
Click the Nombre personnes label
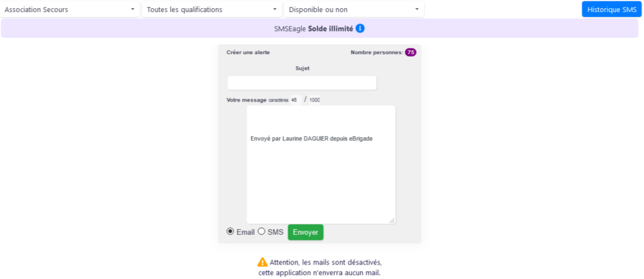[377, 52]
